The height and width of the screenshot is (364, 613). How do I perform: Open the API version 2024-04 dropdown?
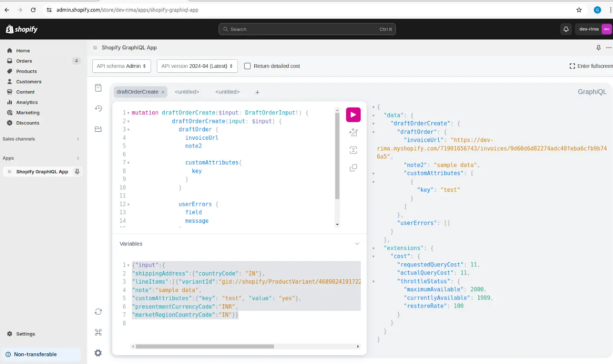coord(197,66)
